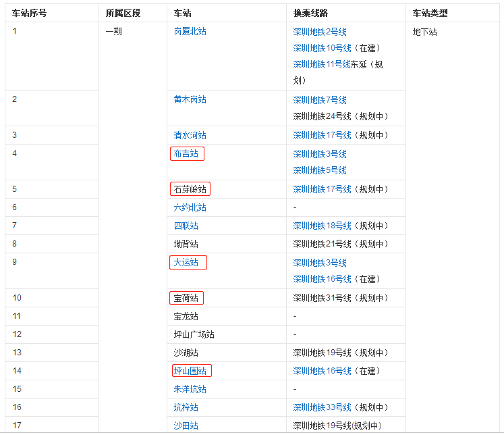Click the 深圳地铁11号线 link
504x435 pixels.
pos(322,65)
